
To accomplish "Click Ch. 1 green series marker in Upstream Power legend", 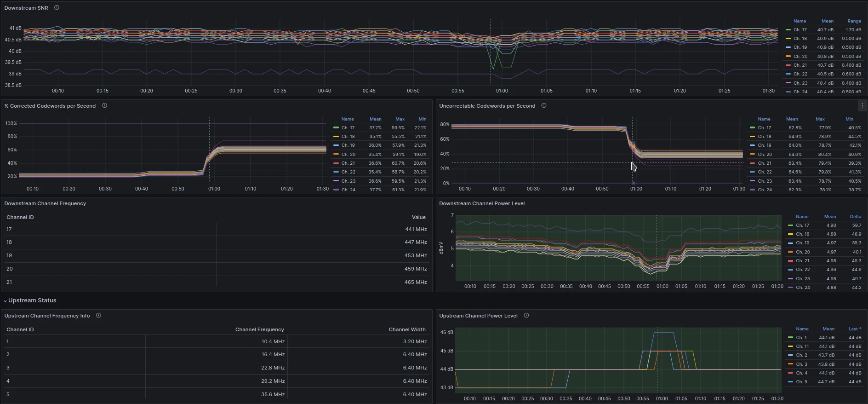I will 790,338.
